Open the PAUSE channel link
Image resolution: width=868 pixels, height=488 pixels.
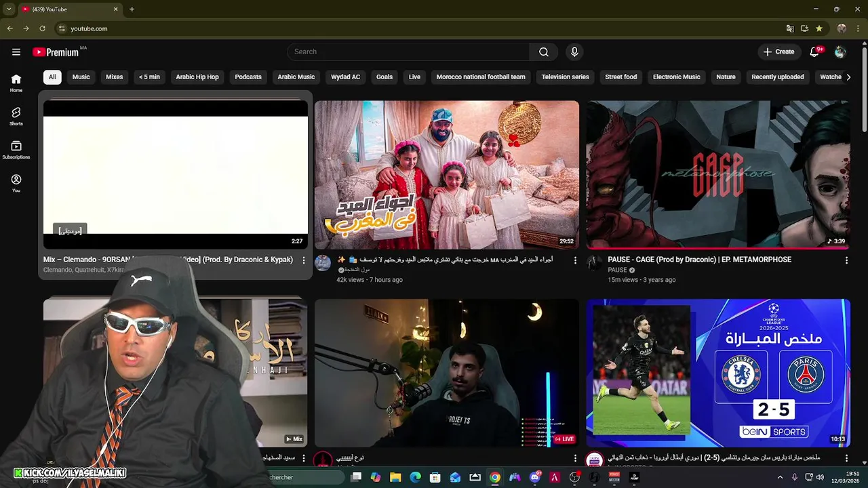(x=617, y=270)
